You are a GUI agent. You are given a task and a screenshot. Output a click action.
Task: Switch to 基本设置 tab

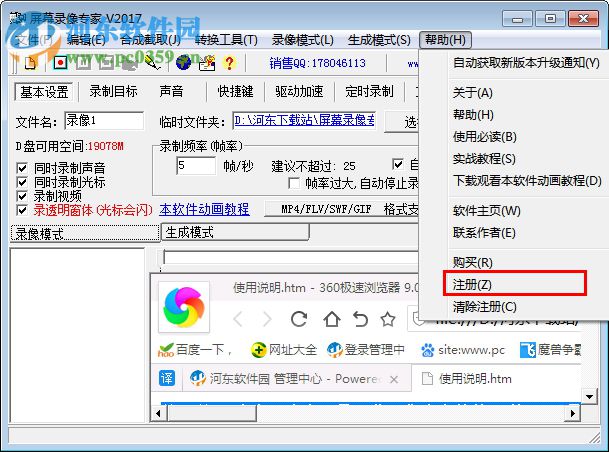pos(44,92)
